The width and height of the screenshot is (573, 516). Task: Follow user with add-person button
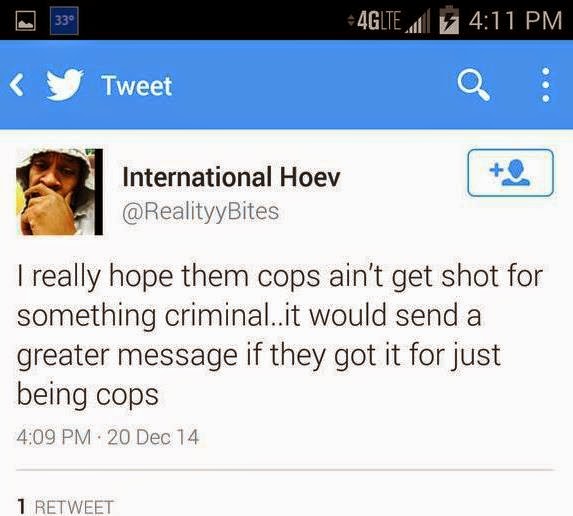511,173
